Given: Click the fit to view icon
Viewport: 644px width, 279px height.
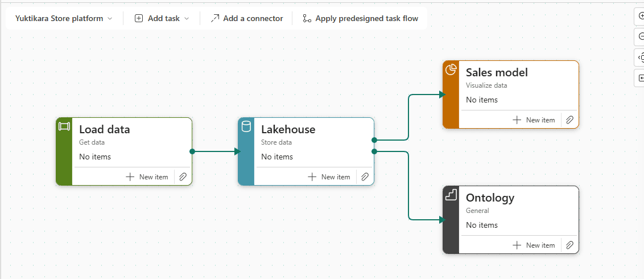Looking at the screenshot, I should (641, 58).
